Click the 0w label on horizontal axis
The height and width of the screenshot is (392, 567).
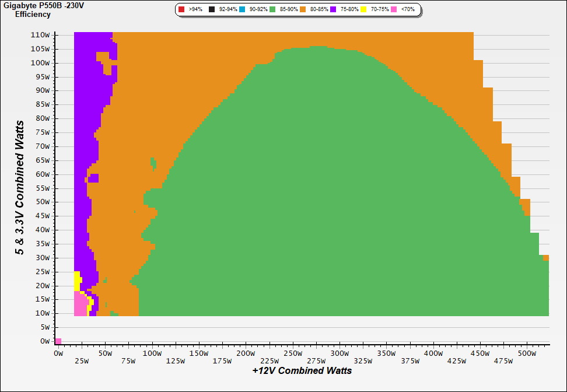(x=58, y=353)
